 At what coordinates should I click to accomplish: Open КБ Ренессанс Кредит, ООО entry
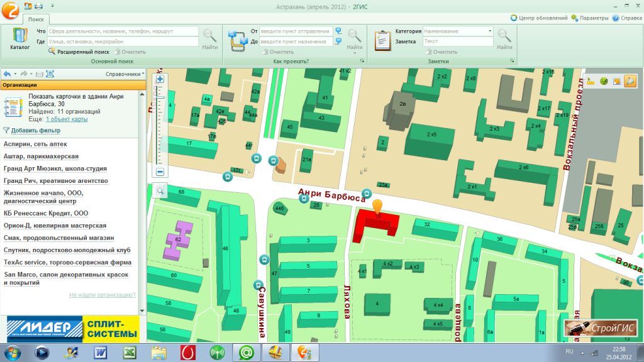tap(46, 214)
